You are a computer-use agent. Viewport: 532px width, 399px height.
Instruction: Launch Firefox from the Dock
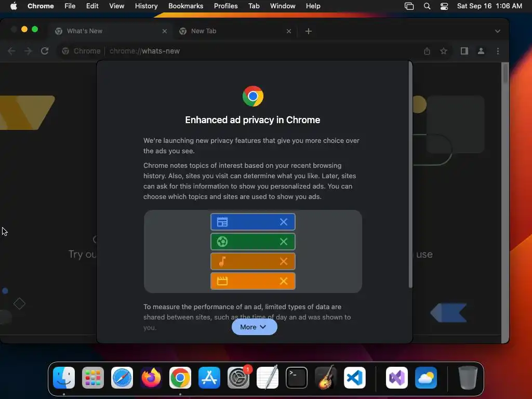(151, 378)
